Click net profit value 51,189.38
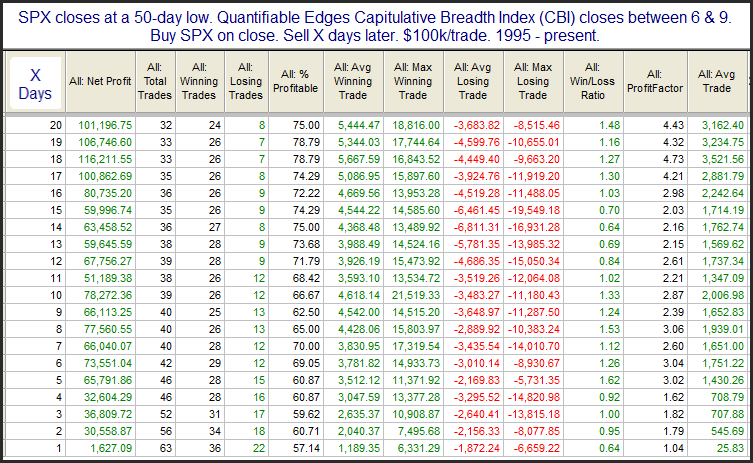The image size is (753, 463). pos(108,278)
